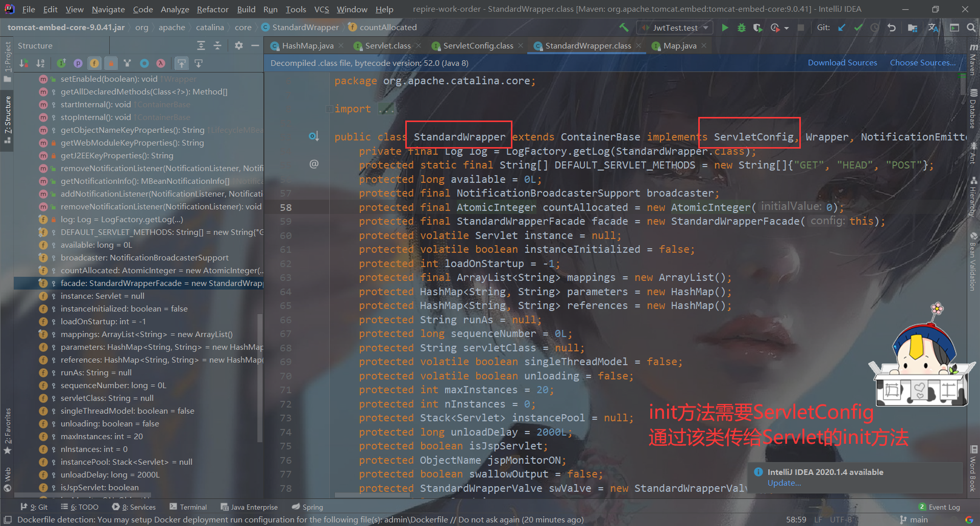Rollback changes with the undo arrow
This screenshot has width=980, height=526.
pyautogui.click(x=892, y=28)
